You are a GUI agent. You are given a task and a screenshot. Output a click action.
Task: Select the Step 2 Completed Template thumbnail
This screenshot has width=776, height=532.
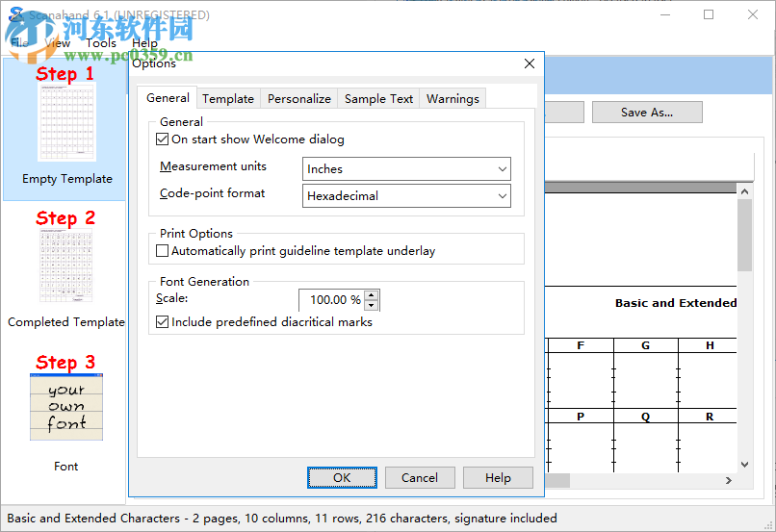click(x=65, y=265)
